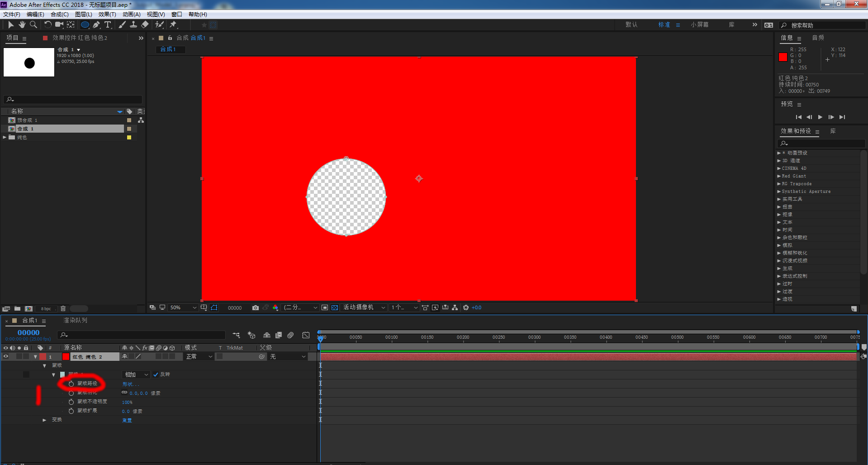This screenshot has width=868, height=465.
Task: Select the Unified Camera tool
Action: (59, 25)
